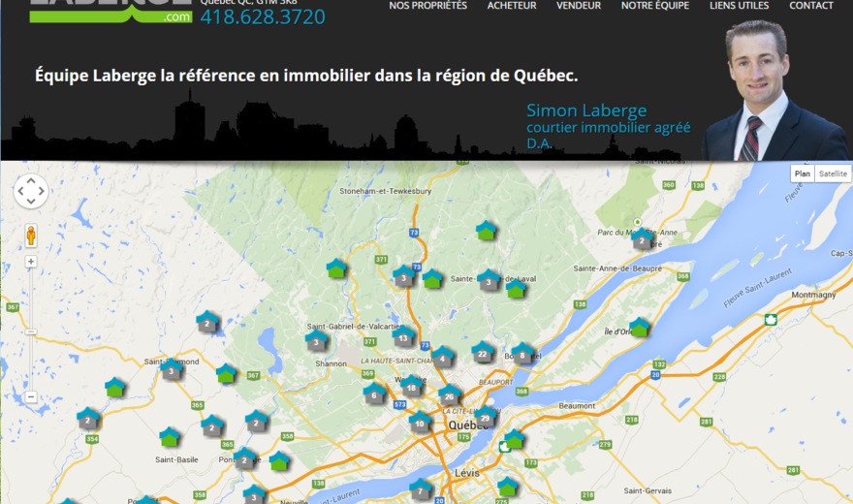This screenshot has height=504, width=853.
Task: Click the Stoneham-et-Tewkesbury map label
Action: tap(385, 191)
